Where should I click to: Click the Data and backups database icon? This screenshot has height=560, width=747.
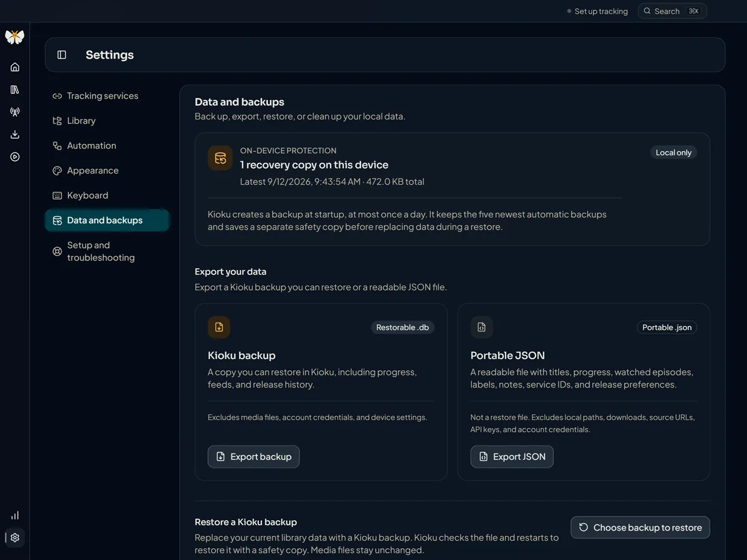57,220
